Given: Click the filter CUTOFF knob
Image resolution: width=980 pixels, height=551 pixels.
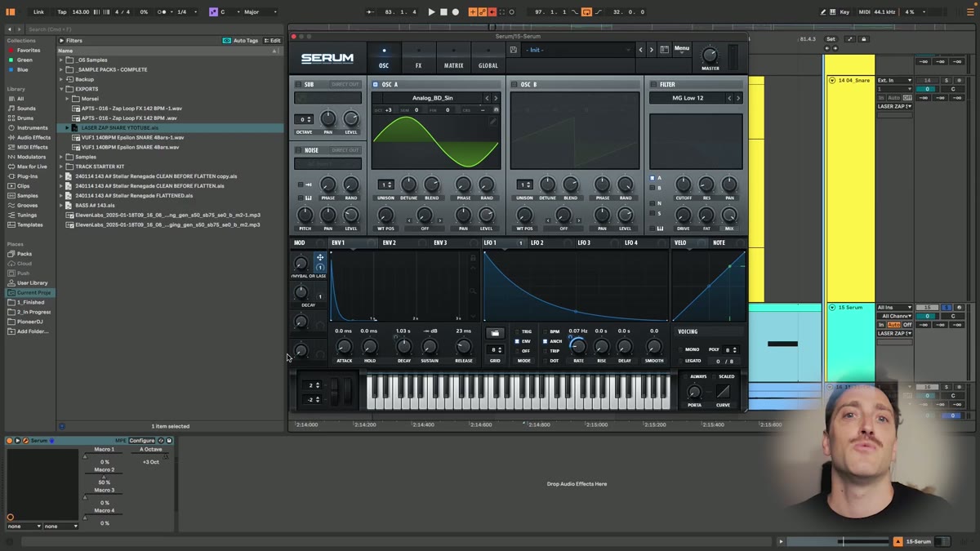Looking at the screenshot, I should click(x=684, y=185).
